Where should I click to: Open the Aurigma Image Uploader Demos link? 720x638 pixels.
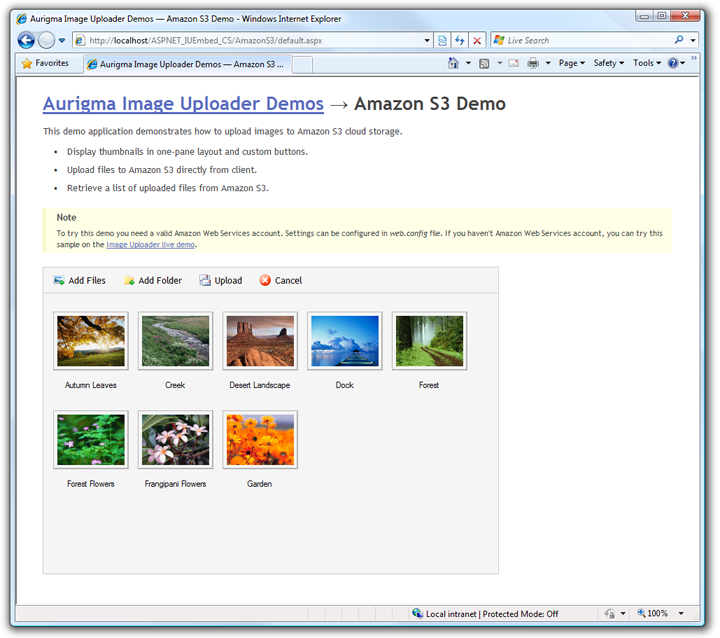[183, 104]
